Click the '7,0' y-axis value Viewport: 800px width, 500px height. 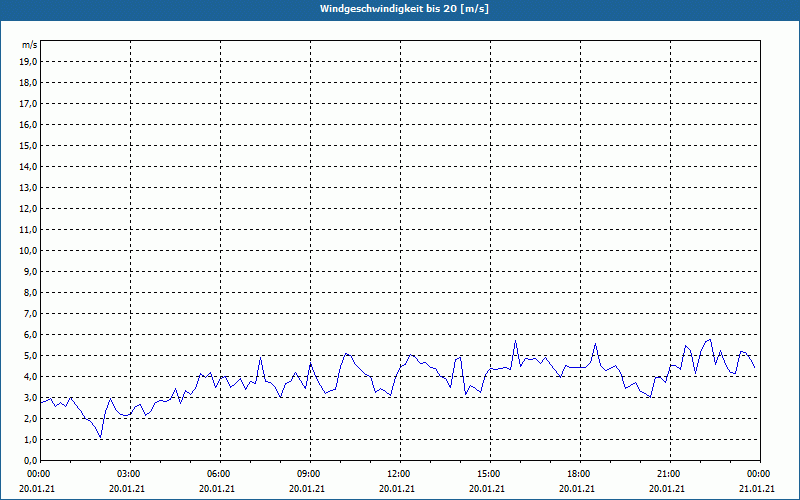[31, 313]
